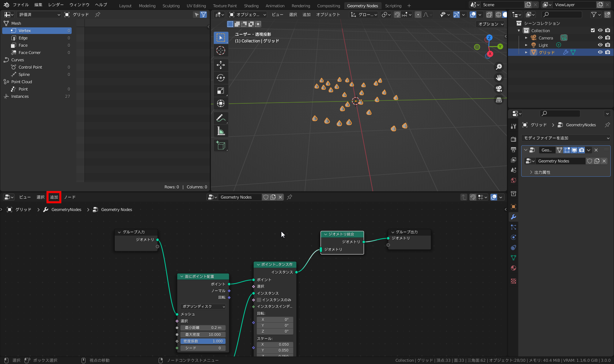
Task: Select the Move tool in viewport toolbar
Action: [221, 65]
